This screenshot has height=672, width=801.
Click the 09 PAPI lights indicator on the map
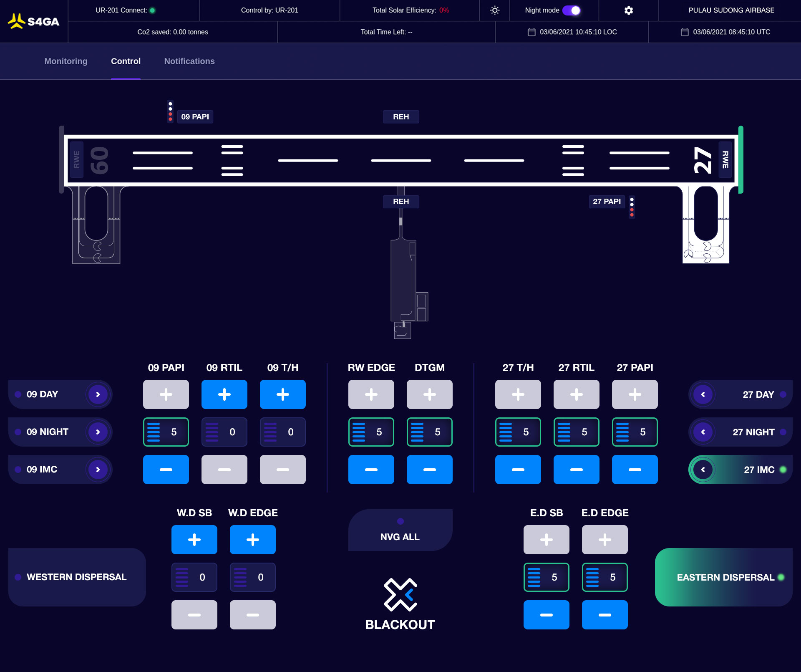coord(170,111)
